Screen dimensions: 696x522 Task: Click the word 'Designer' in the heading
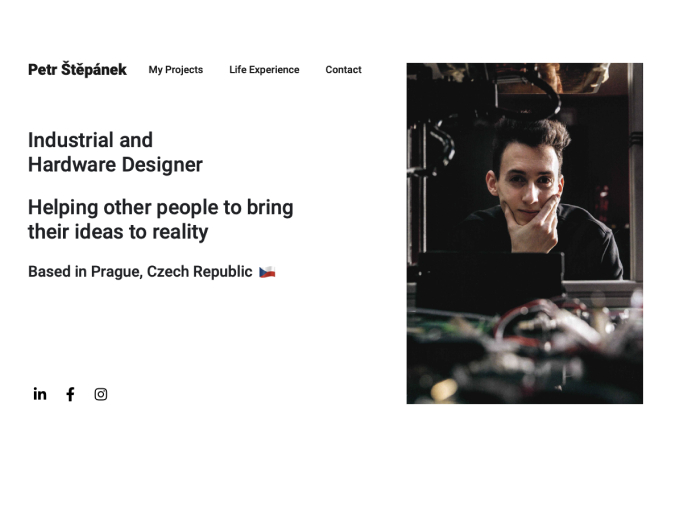pyautogui.click(x=162, y=165)
